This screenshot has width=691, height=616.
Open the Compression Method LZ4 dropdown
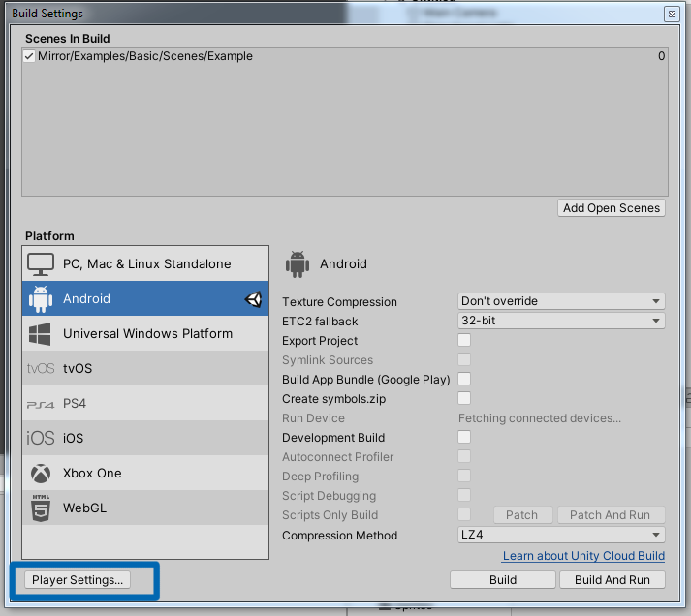point(561,535)
